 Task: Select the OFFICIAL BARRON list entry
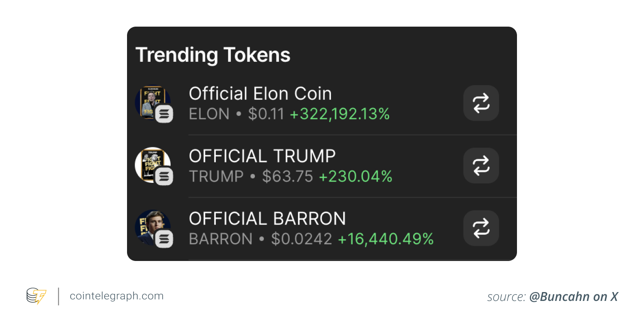(311, 228)
